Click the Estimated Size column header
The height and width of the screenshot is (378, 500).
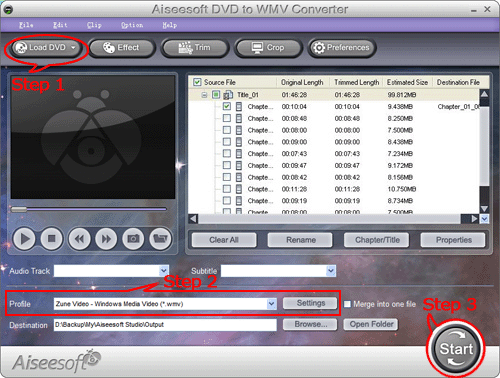pos(408,82)
